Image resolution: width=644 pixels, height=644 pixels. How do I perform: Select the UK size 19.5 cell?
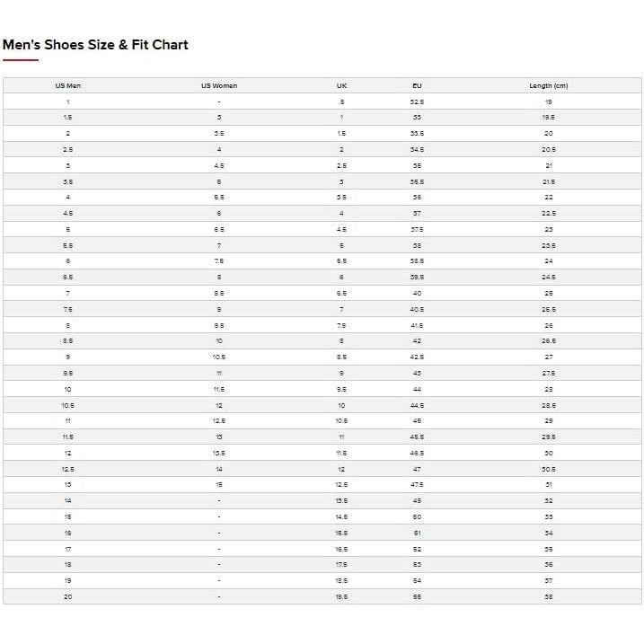[341, 596]
